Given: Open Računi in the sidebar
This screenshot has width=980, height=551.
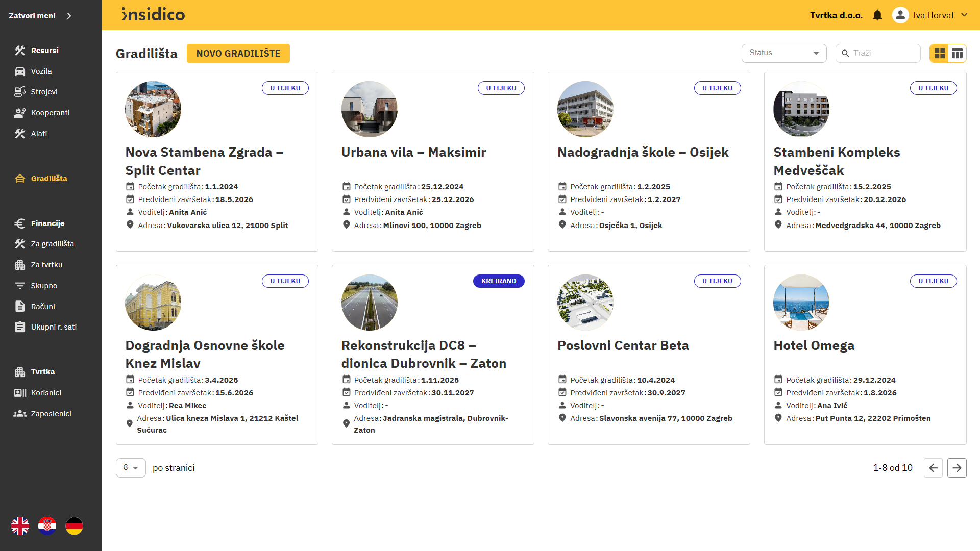Looking at the screenshot, I should click(x=43, y=307).
